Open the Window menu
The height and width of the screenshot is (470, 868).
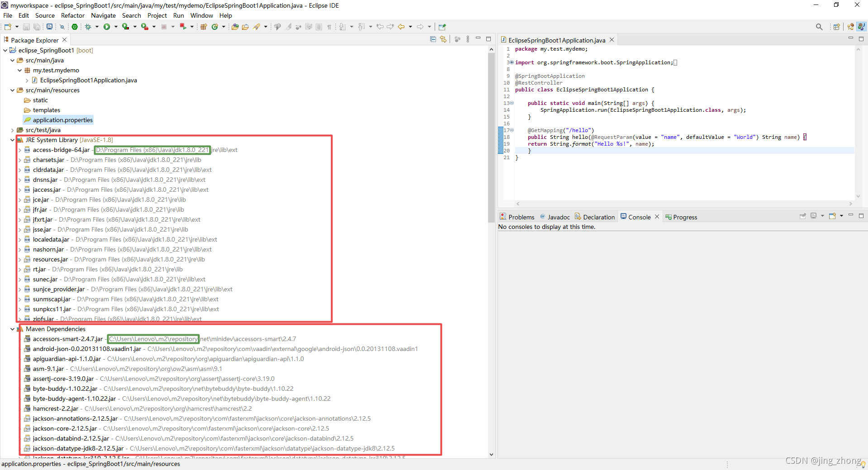[201, 15]
